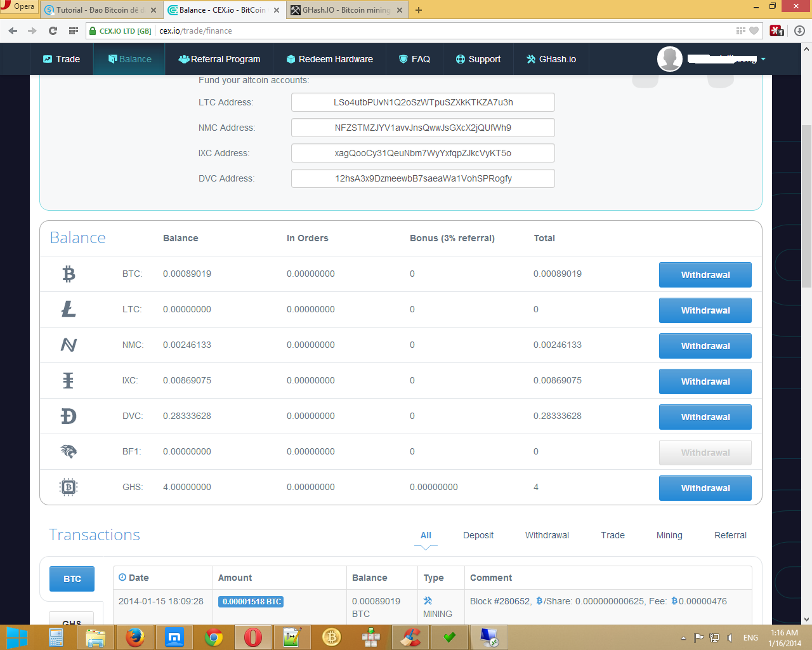Navigate to GHash.io from site menu
The width and height of the screenshot is (812, 650).
click(x=551, y=59)
